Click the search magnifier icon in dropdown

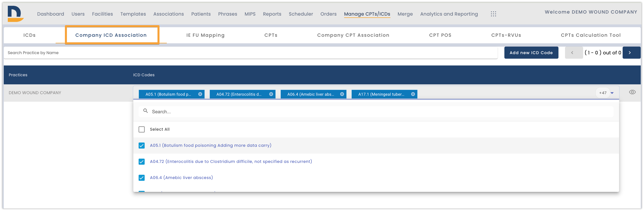click(145, 111)
